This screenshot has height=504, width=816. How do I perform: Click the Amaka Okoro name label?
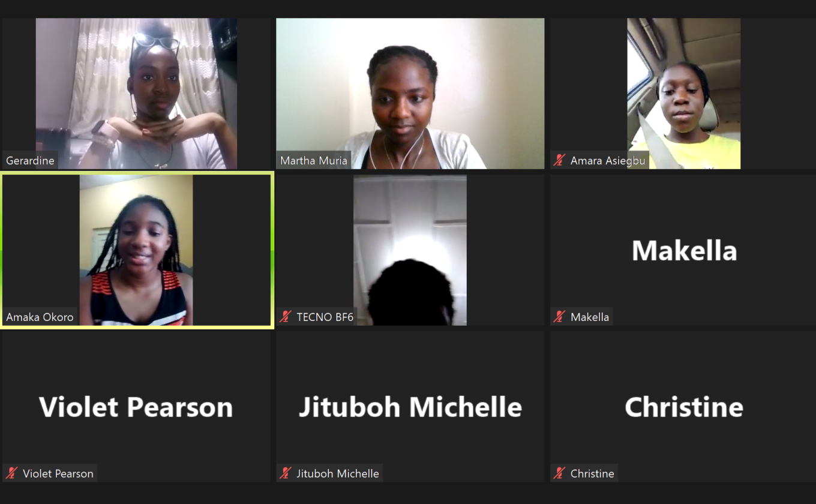coord(40,317)
